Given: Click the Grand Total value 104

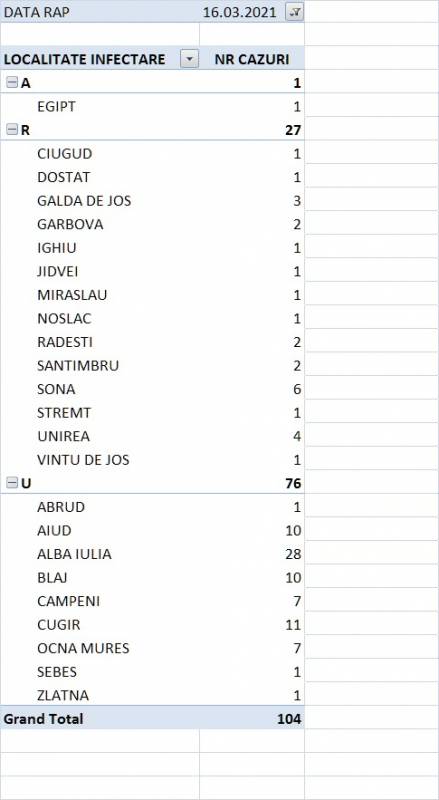Looking at the screenshot, I should pos(289,719).
